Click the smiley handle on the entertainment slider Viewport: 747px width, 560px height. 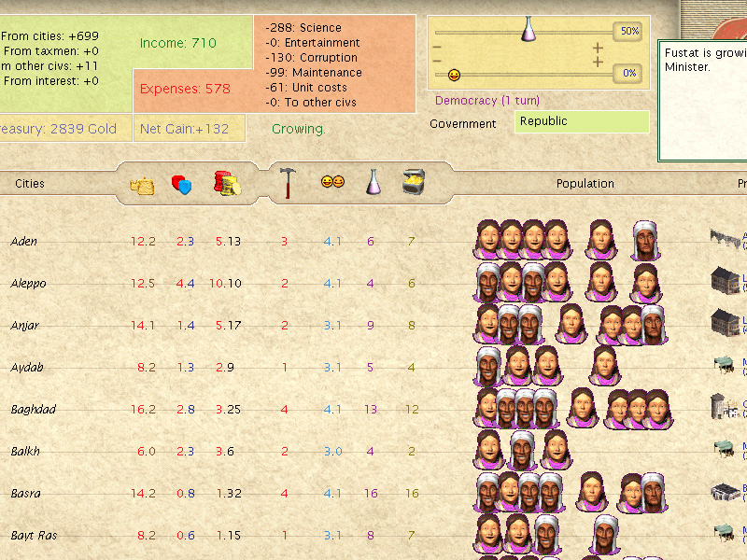tap(454, 75)
